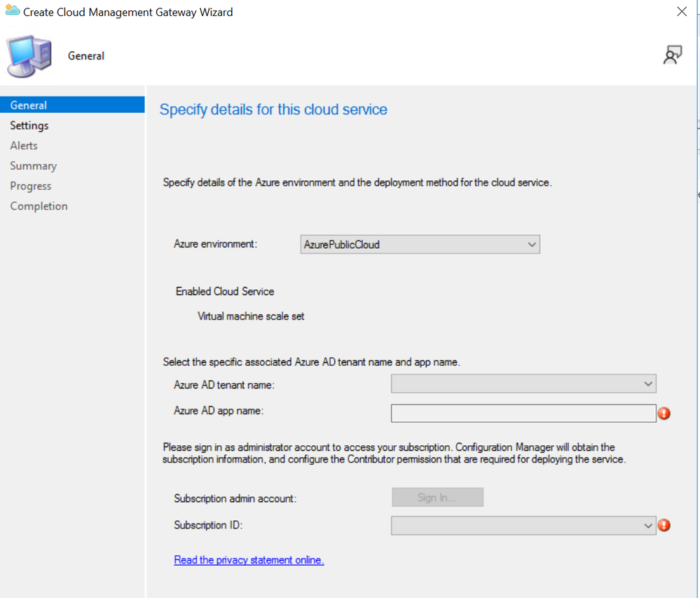700x598 pixels.
Task: Open the Azure AD tenant name dropdown
Action: [523, 383]
